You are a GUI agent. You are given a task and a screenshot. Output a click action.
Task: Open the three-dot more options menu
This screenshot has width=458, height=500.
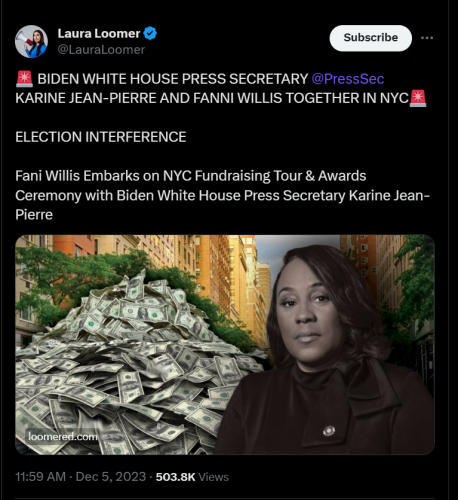coord(427,38)
